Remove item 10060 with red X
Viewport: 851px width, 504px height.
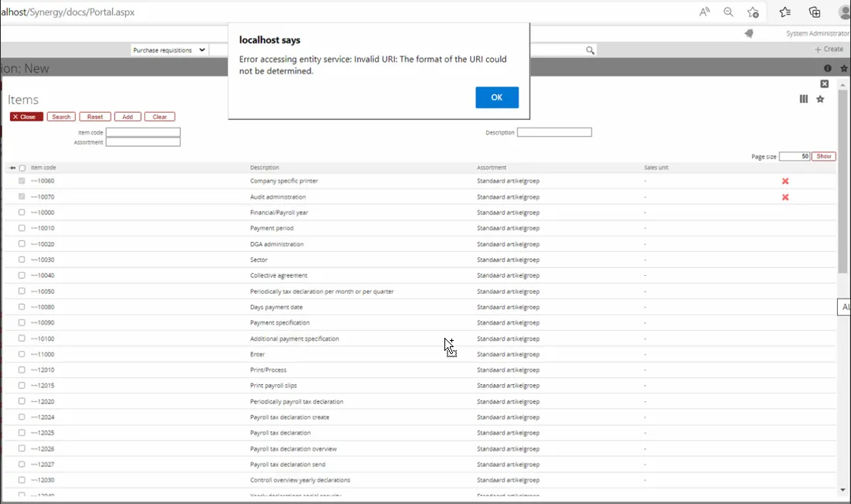(x=785, y=181)
